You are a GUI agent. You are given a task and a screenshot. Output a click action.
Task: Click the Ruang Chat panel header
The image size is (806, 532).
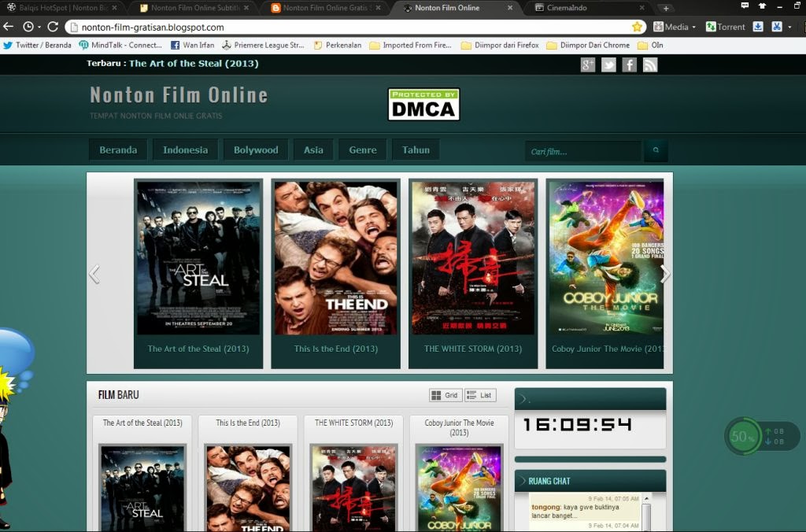pos(590,481)
